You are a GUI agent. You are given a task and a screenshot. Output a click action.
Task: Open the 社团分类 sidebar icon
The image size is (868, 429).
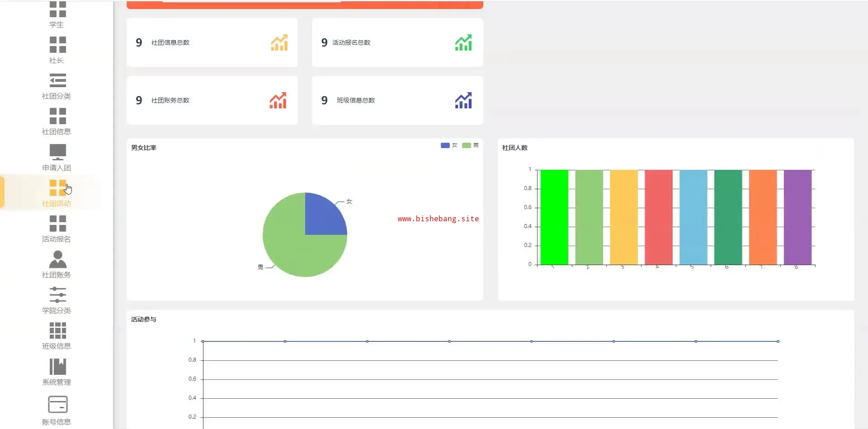tap(57, 80)
